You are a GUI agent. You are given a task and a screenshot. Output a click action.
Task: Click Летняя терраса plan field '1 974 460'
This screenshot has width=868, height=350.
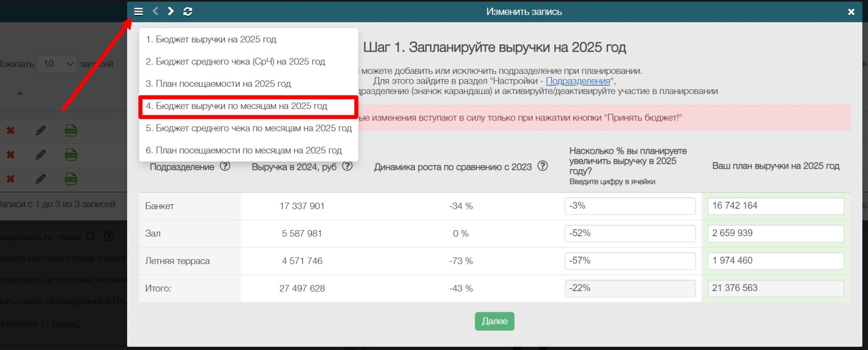click(x=776, y=261)
